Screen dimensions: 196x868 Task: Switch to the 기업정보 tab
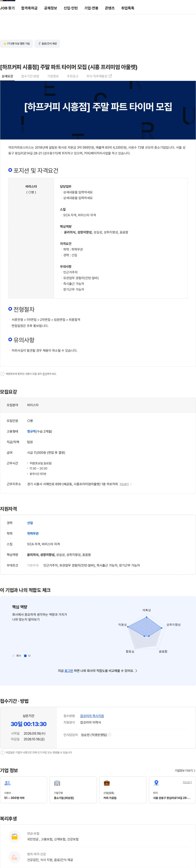[53, 77]
